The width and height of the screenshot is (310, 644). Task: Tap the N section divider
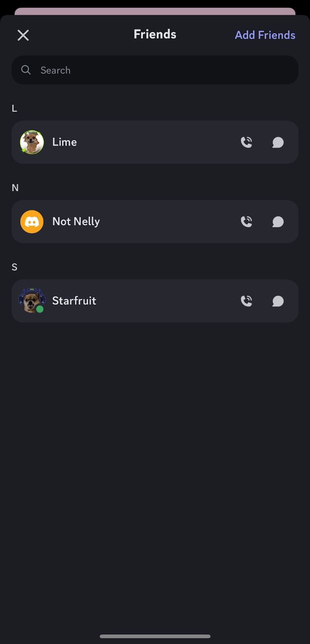coord(15,188)
